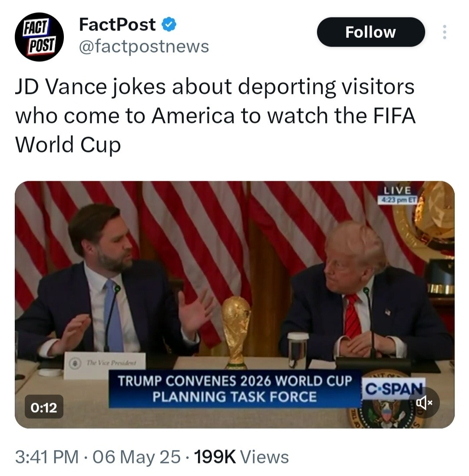Screen dimensions: 469x476
Task: Click the 0:12 video duration badge
Action: pyautogui.click(x=44, y=407)
